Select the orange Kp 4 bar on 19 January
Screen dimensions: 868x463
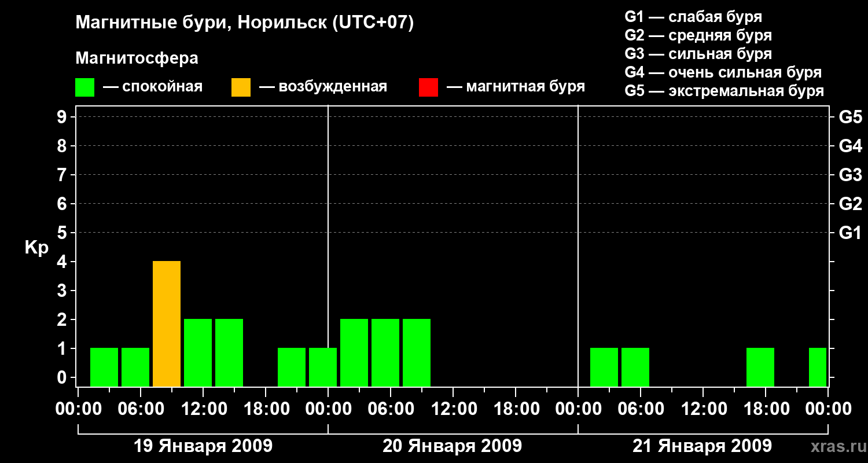pyautogui.click(x=167, y=324)
